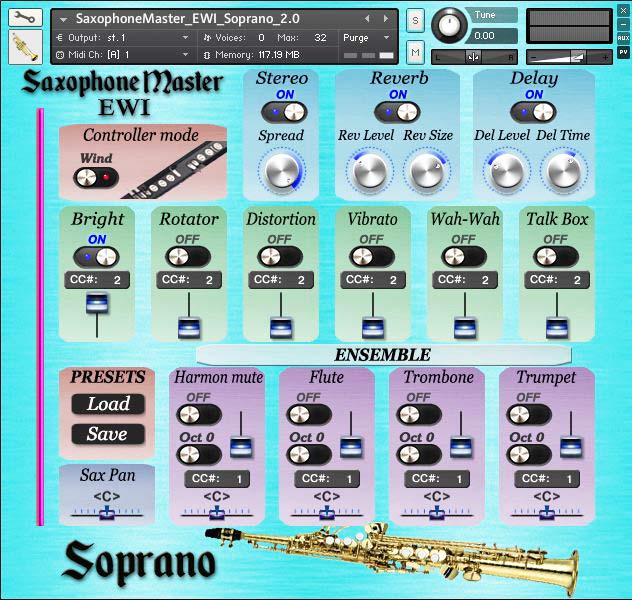632x600 pixels.
Task: Click the Harmon mute volume fader
Action: pyautogui.click(x=241, y=447)
